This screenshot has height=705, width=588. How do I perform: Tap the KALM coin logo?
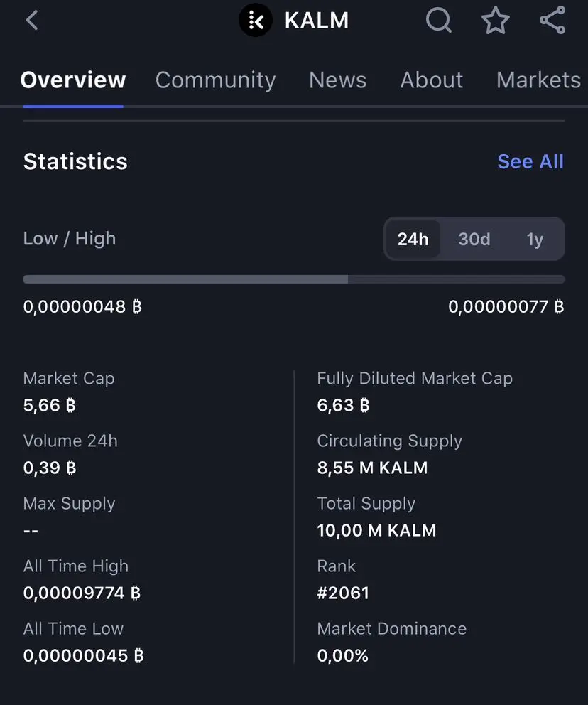(256, 21)
